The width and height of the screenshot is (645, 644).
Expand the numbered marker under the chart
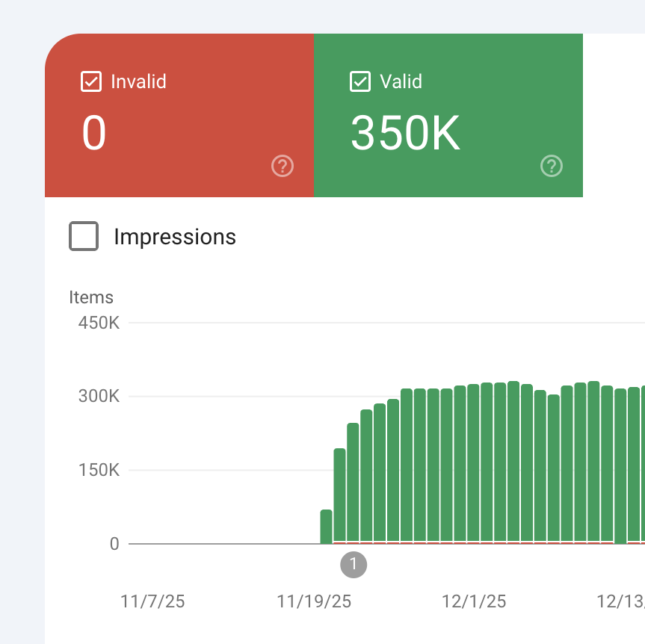click(x=353, y=565)
